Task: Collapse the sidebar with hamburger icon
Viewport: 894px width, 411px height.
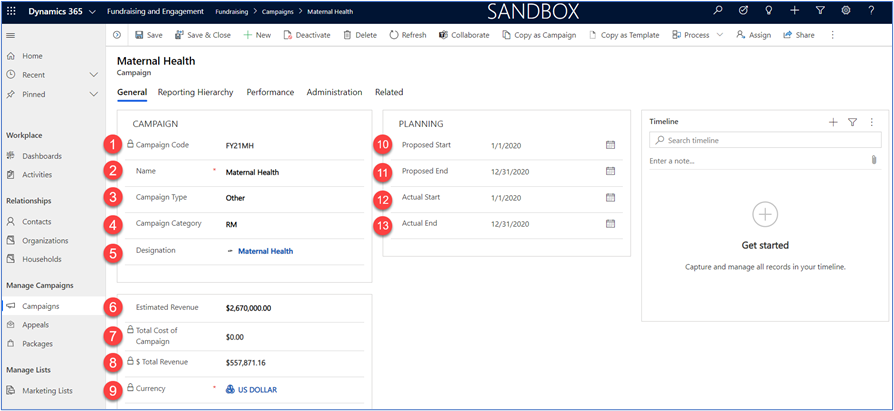Action: [x=10, y=35]
